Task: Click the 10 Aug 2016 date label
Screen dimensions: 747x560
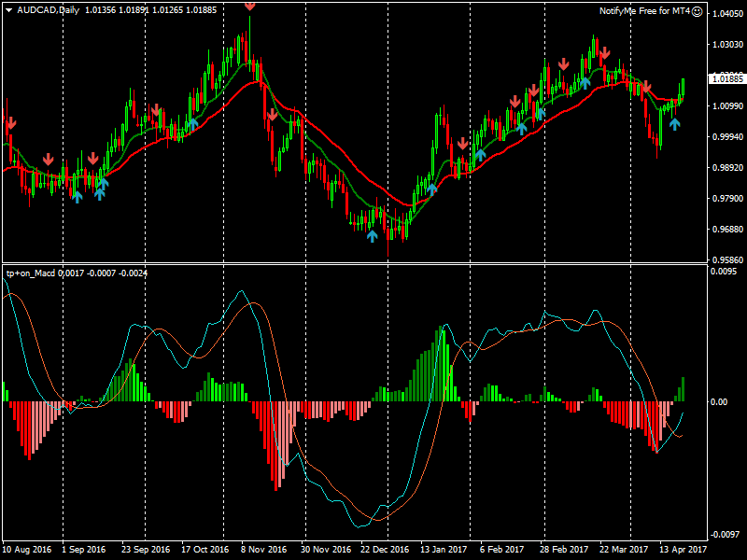Action: 27,550
